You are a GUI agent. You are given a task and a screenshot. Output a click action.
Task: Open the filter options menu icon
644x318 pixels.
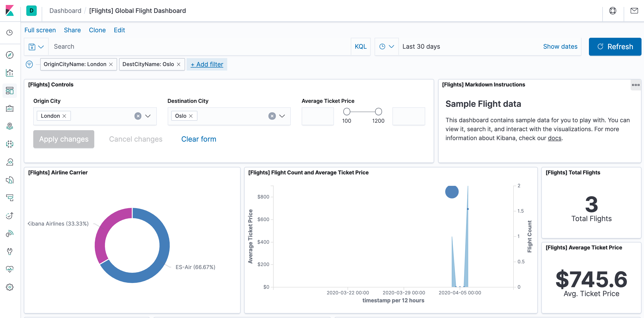(x=29, y=64)
